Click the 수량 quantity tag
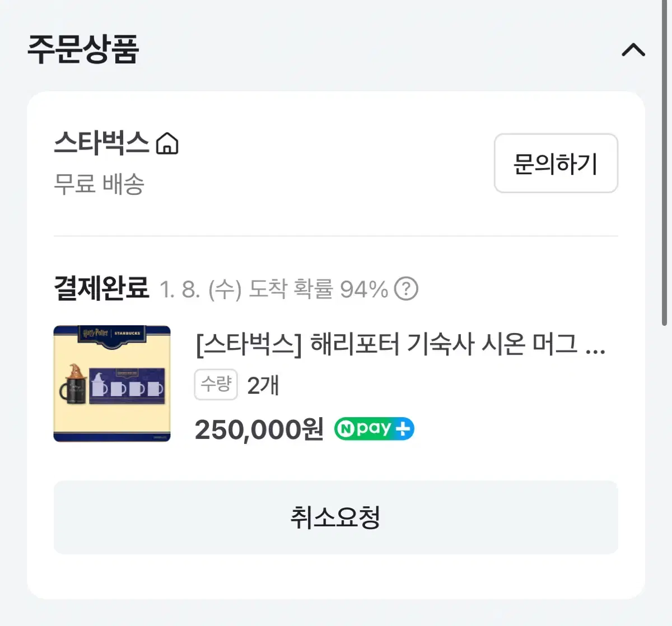This screenshot has width=672, height=626. point(216,385)
